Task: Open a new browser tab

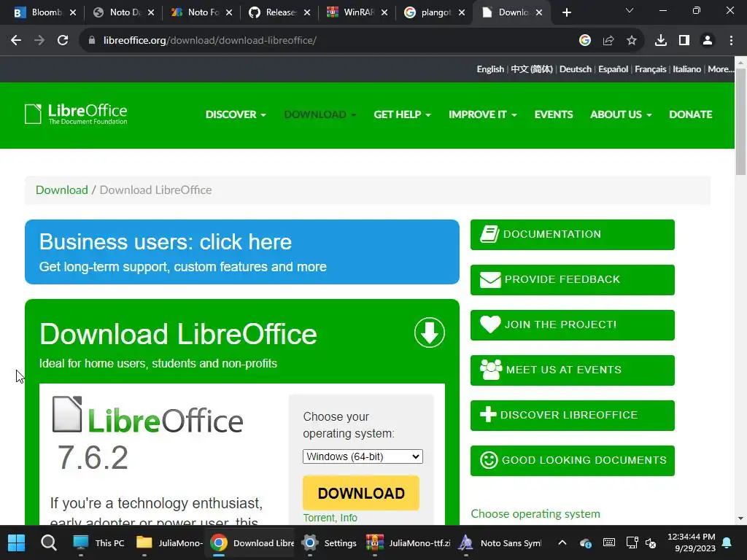Action: pos(566,13)
